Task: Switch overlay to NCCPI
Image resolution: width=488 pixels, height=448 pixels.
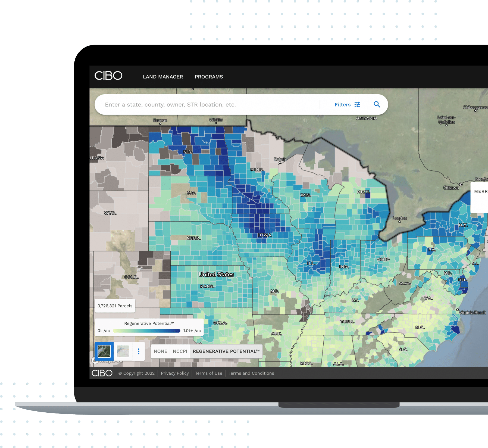Action: pos(180,351)
